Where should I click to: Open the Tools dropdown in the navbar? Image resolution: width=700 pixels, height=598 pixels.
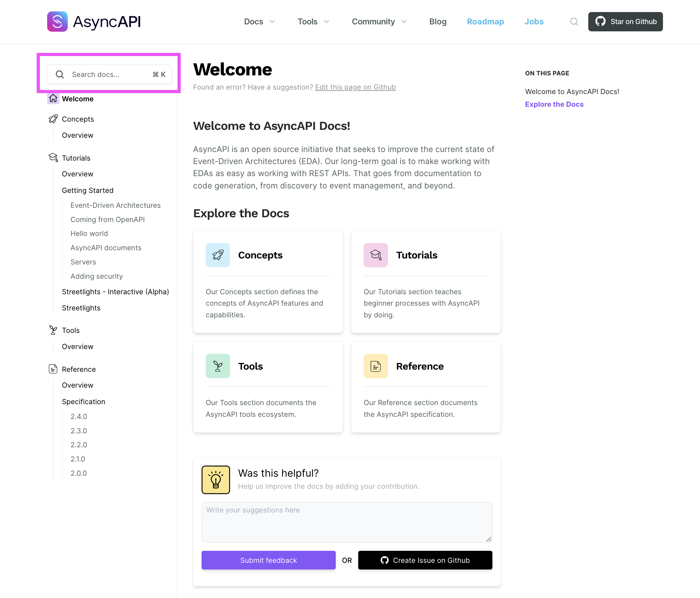tap(313, 21)
